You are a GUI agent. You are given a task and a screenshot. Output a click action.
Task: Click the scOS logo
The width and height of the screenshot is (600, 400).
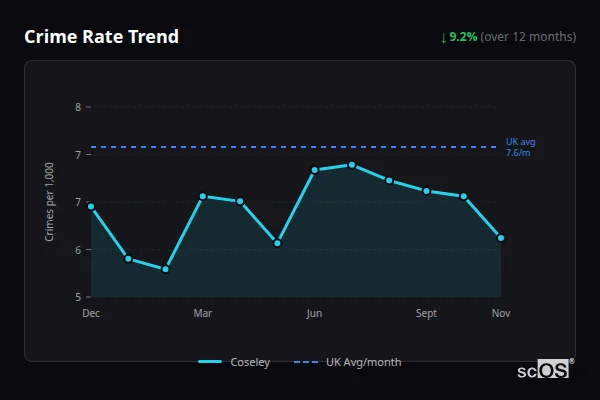(545, 369)
